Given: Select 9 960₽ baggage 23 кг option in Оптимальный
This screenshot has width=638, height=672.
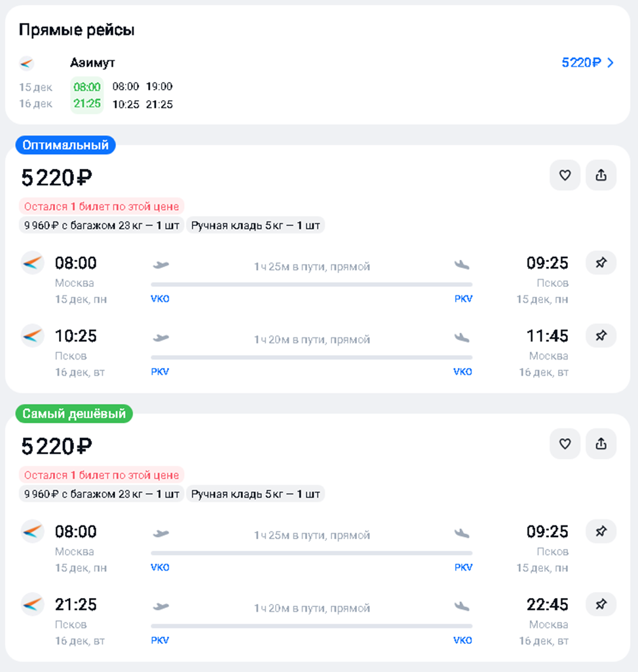Looking at the screenshot, I should (x=102, y=226).
